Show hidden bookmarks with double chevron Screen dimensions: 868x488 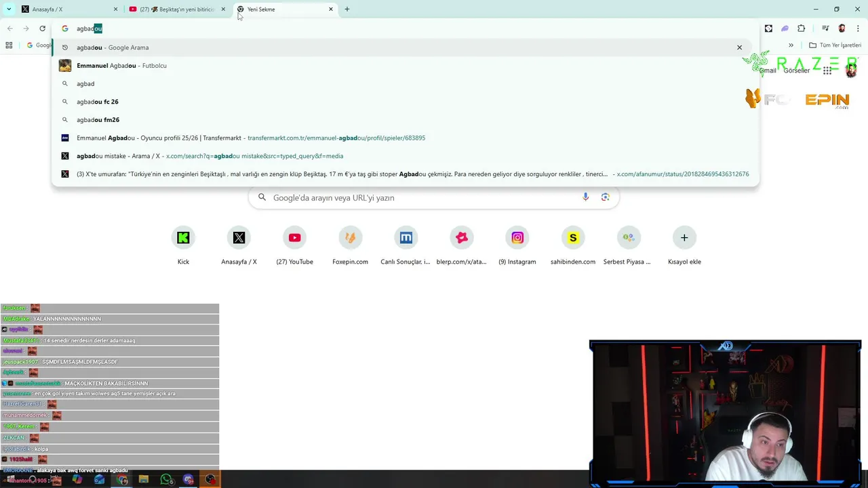click(x=791, y=45)
